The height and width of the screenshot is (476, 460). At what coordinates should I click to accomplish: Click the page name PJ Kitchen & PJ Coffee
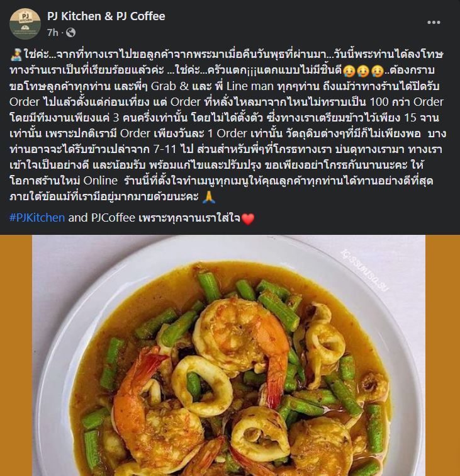coord(106,16)
